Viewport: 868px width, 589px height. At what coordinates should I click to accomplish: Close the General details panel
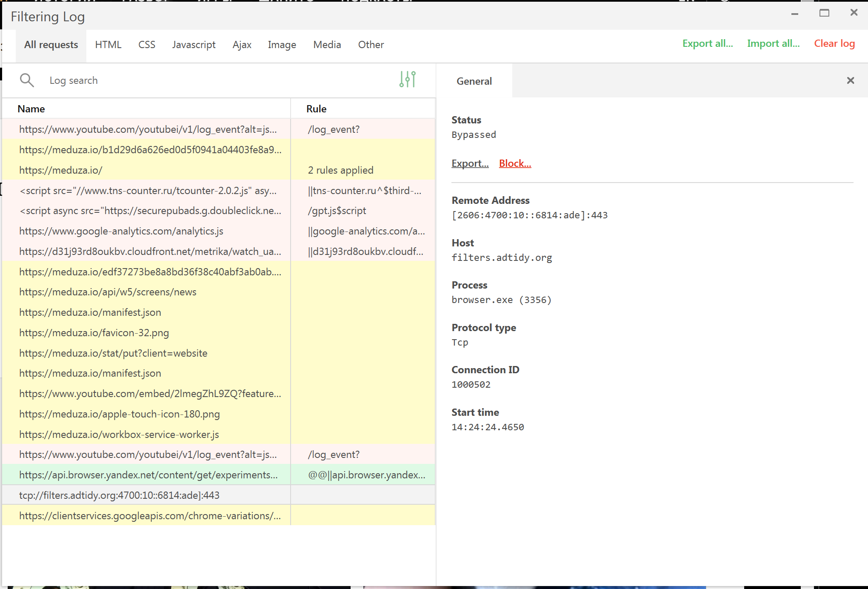point(850,80)
